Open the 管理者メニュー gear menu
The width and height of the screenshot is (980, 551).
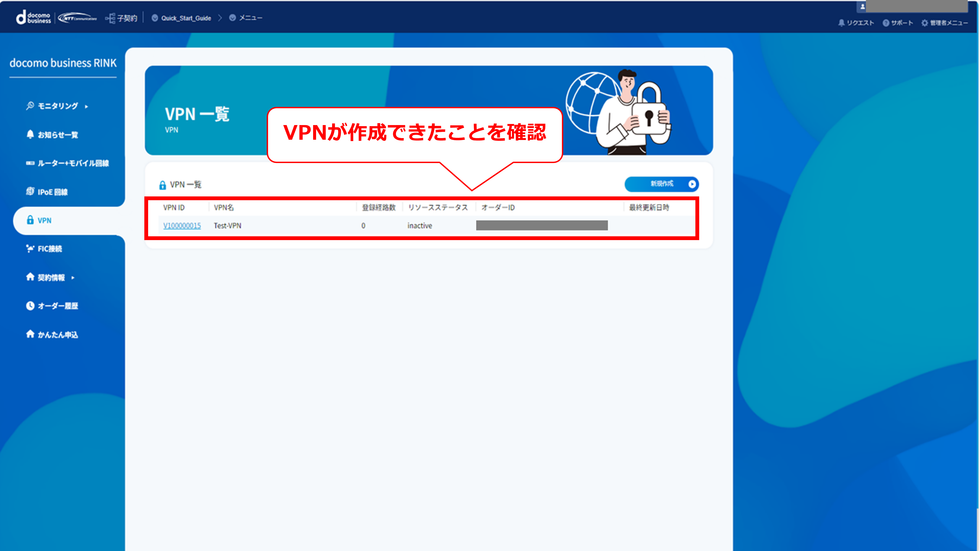[x=945, y=23]
